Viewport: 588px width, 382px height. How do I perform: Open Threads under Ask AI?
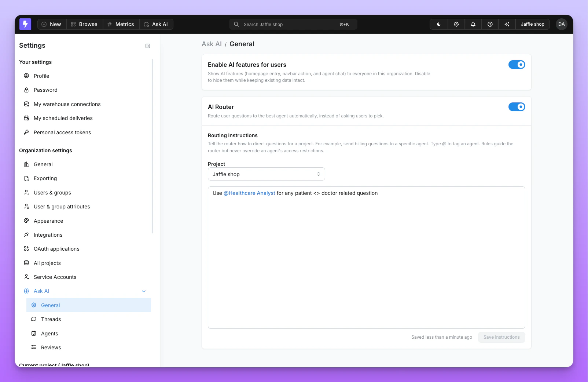tap(89, 319)
